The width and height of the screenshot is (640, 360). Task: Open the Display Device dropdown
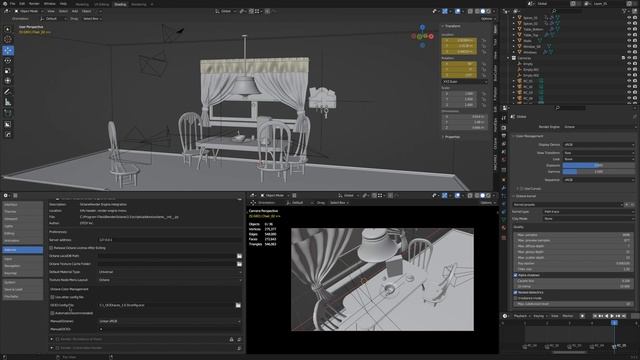point(599,144)
